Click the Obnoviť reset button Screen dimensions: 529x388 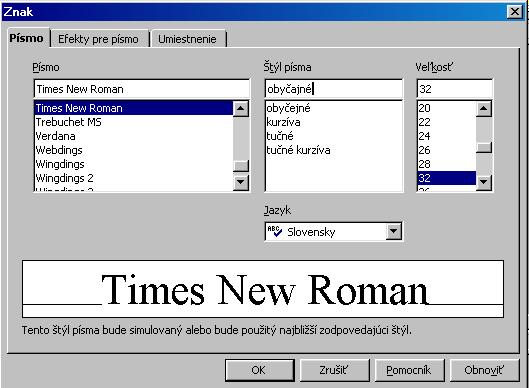484,370
